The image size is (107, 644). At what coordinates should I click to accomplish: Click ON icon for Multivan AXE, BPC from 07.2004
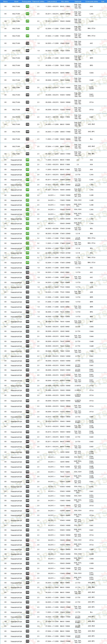[27, 154]
